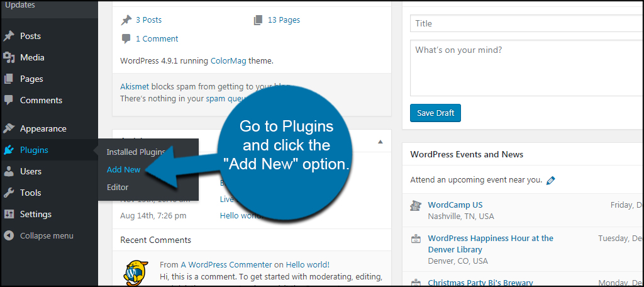Image resolution: width=644 pixels, height=287 pixels.
Task: Save the quick draft
Action: coord(435,113)
